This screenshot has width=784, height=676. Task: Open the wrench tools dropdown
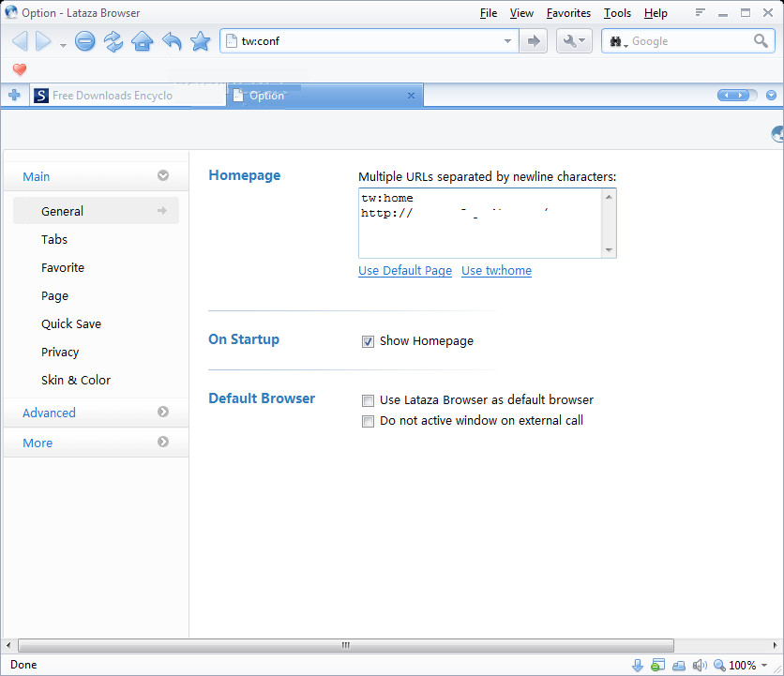pyautogui.click(x=574, y=41)
